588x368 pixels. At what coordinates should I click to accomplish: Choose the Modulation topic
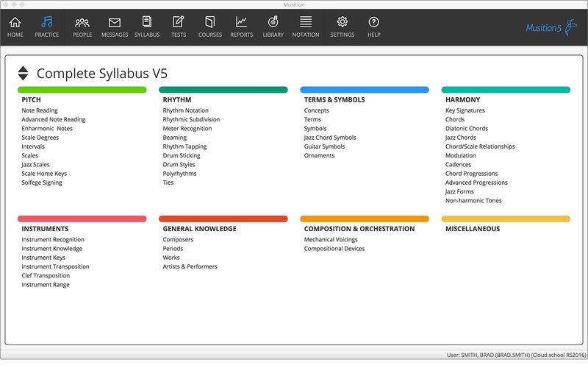point(461,155)
